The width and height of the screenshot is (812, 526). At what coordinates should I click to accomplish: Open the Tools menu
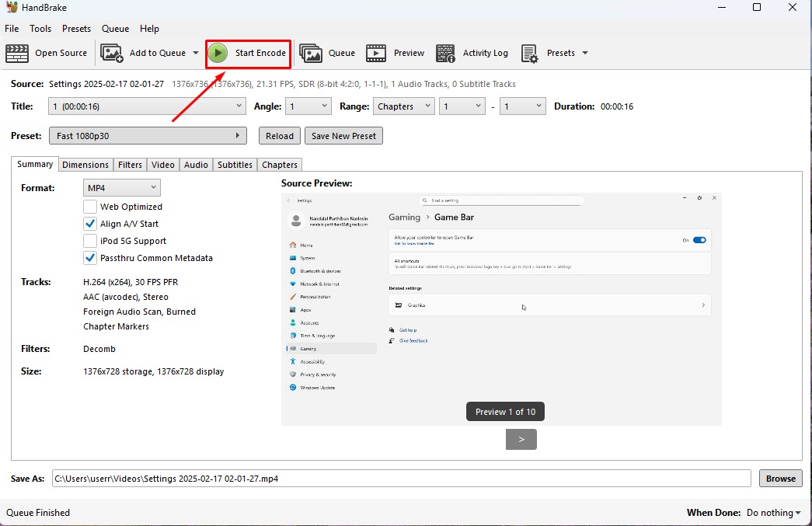pyautogui.click(x=40, y=29)
